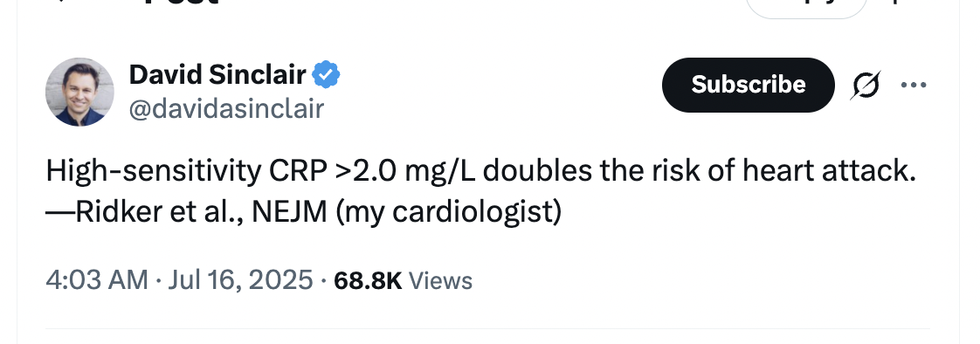The image size is (980, 344).
Task: Click the blue verified checkmark badge
Action: point(327,76)
